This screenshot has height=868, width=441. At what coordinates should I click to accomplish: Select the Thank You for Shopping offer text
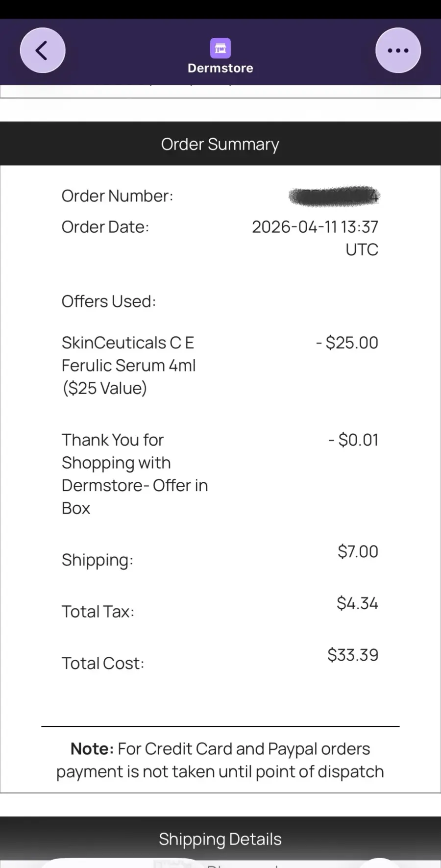click(135, 474)
